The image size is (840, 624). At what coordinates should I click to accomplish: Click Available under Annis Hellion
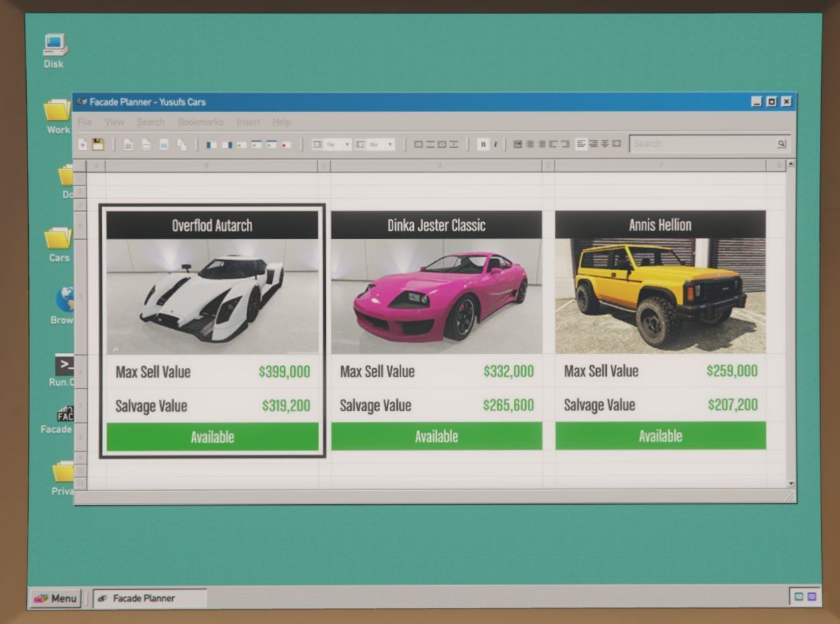[x=660, y=437]
